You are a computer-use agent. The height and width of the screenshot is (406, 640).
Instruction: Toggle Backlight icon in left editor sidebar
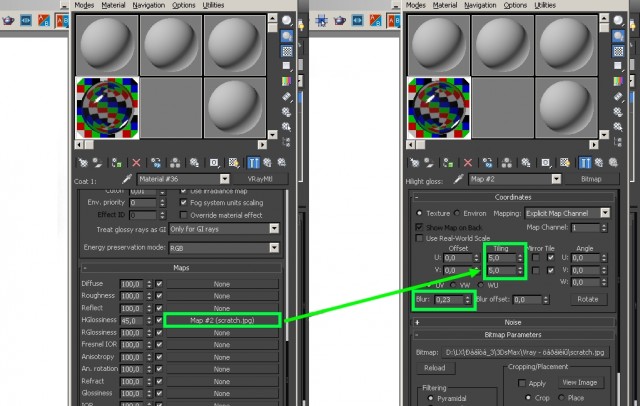click(287, 36)
